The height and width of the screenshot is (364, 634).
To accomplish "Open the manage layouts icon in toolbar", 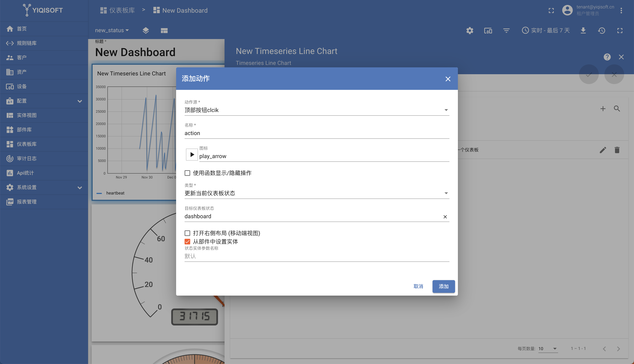I will pyautogui.click(x=164, y=30).
